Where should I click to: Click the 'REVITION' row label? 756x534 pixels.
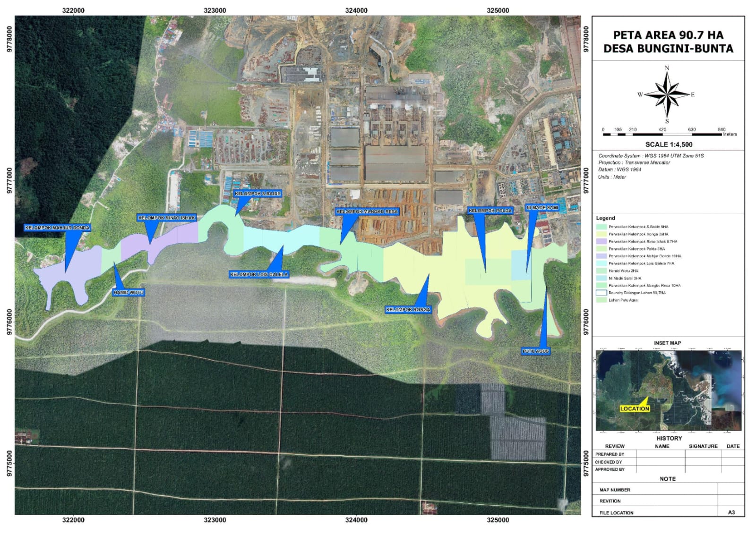click(610, 501)
